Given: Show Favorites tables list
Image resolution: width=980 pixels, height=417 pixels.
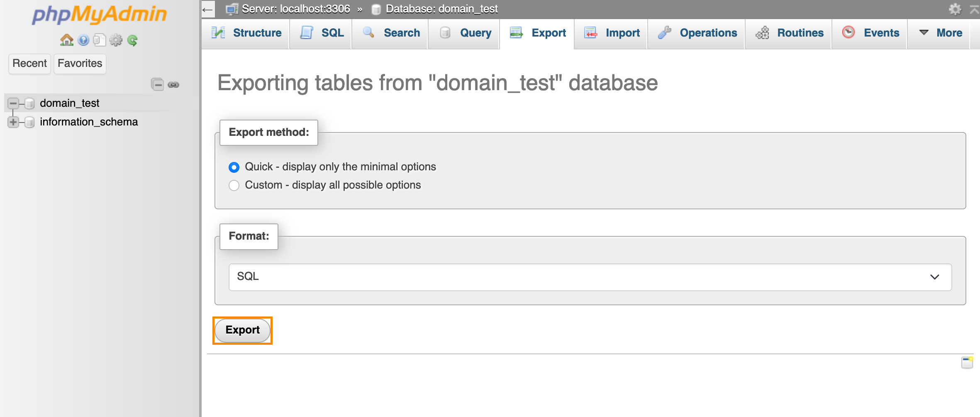Looking at the screenshot, I should click(80, 64).
